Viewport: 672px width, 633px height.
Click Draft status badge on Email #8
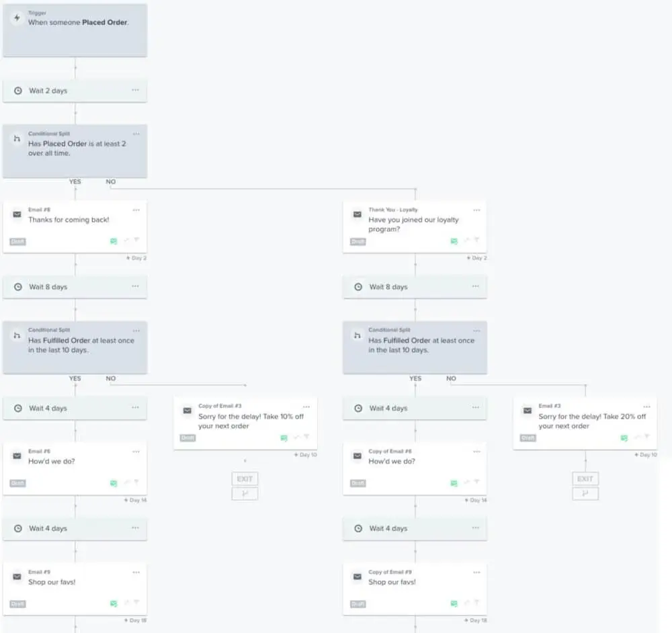17,242
